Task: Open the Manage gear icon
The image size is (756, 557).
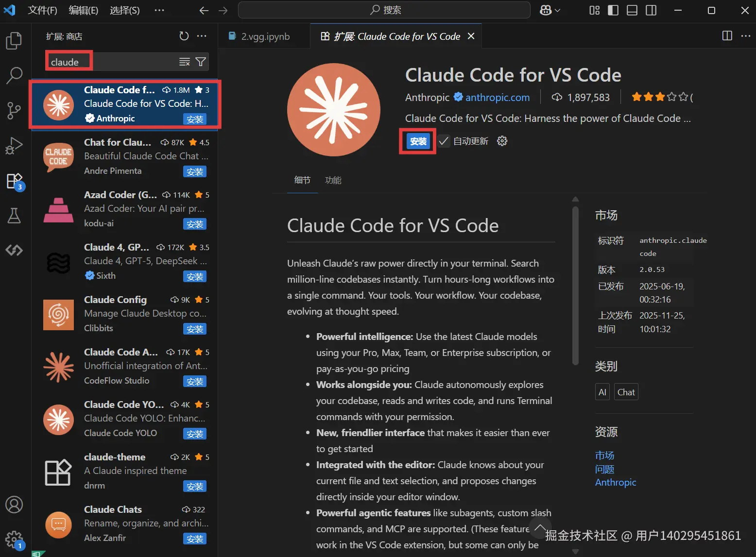Action: 14,540
